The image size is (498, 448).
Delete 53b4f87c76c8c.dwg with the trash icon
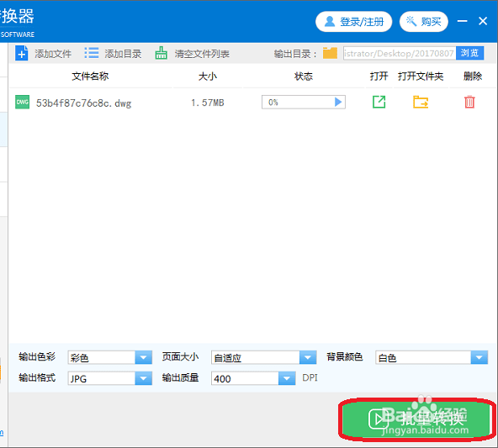point(469,103)
